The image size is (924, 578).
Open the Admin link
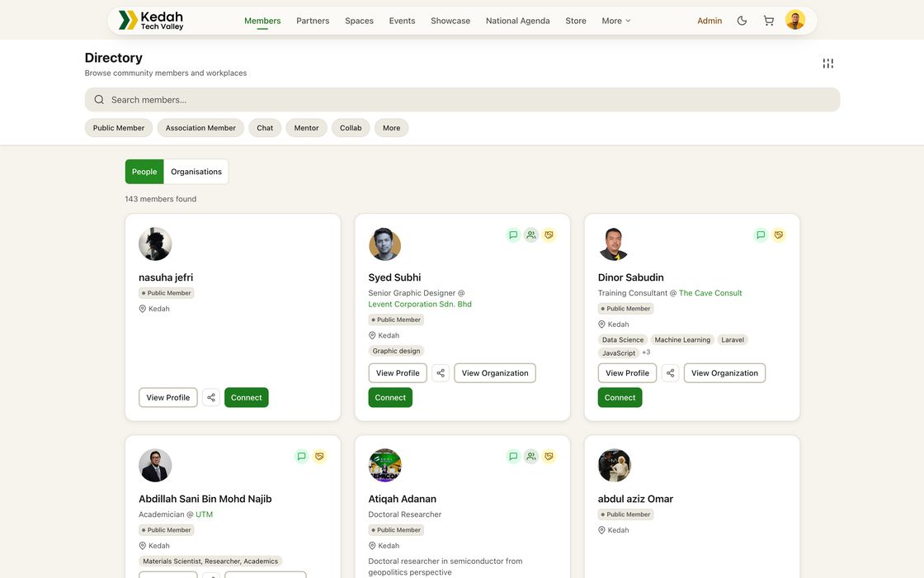709,21
